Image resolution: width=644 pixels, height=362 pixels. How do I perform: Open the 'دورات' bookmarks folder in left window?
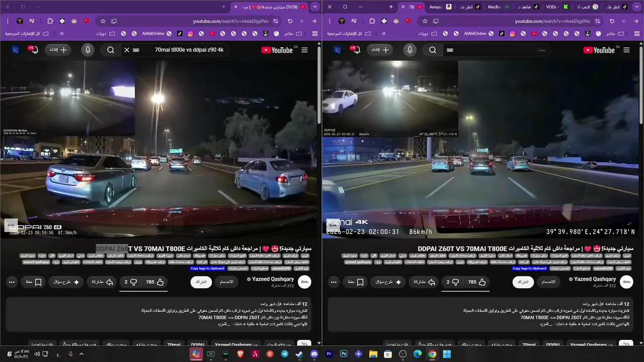pyautogui.click(x=105, y=34)
